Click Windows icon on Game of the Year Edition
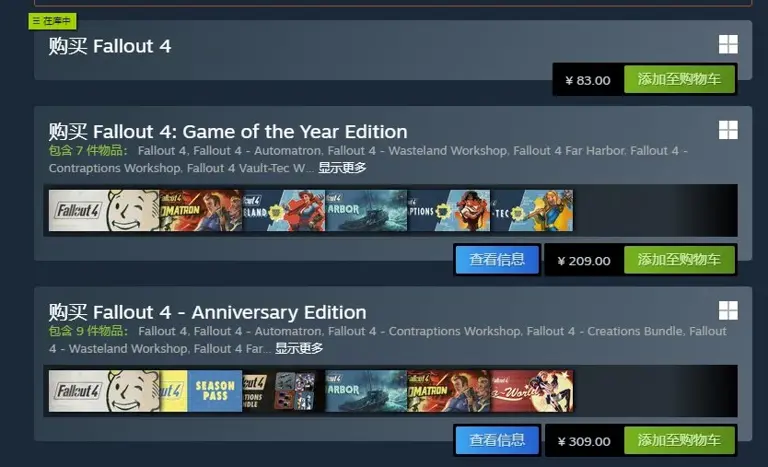 [728, 130]
